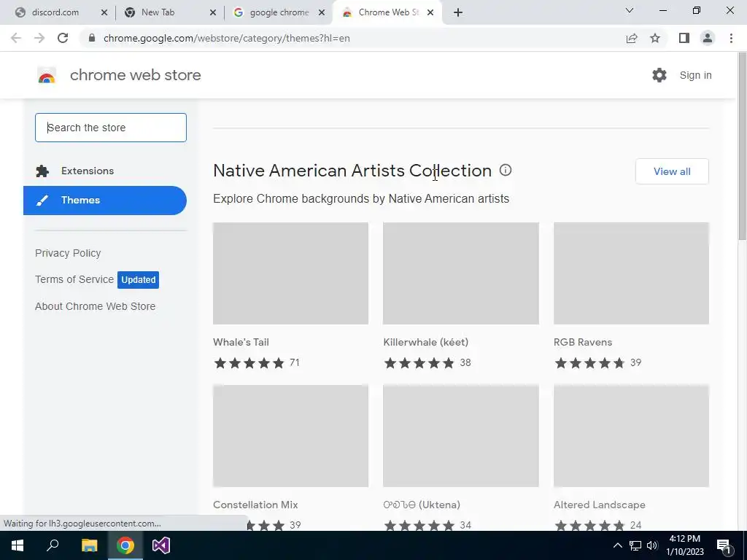Show hidden system tray icons

[x=617, y=545]
